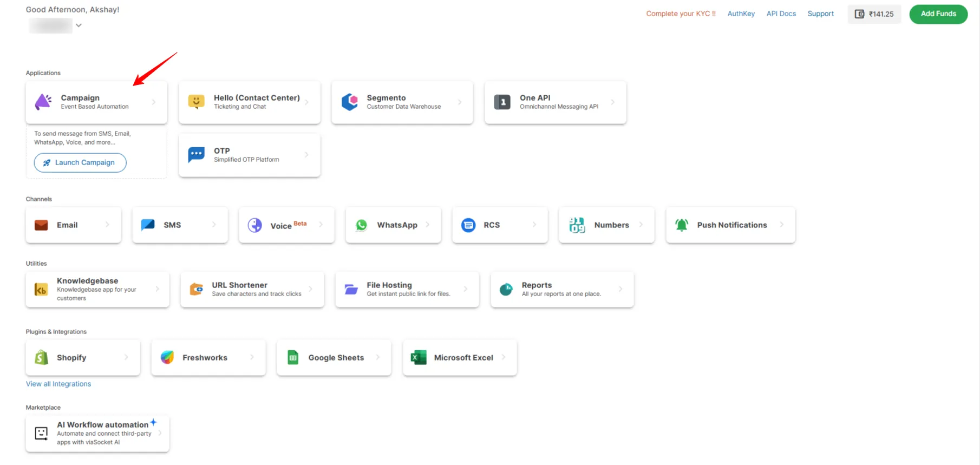Click the Email envelope icon
Image resolution: width=980 pixels, height=465 pixels.
pyautogui.click(x=41, y=225)
